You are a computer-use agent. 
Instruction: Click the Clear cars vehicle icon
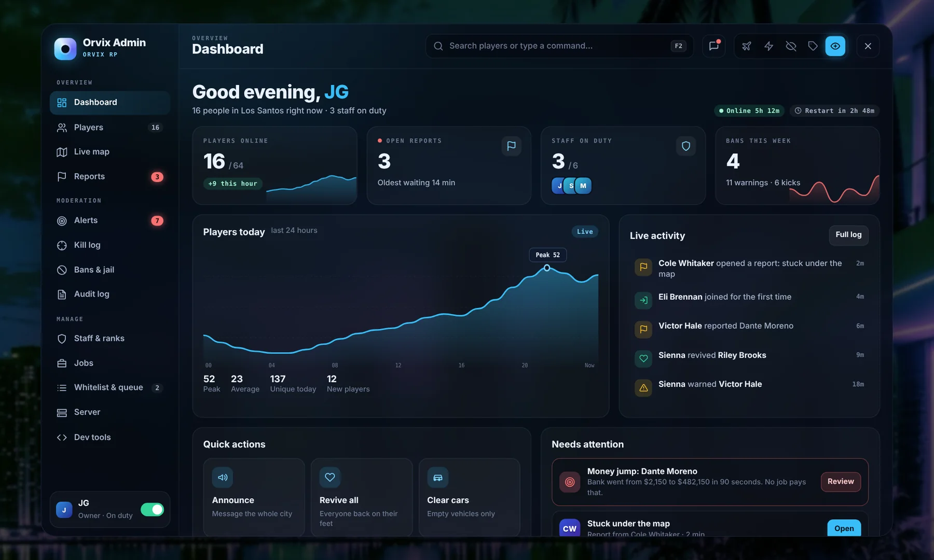click(x=437, y=478)
